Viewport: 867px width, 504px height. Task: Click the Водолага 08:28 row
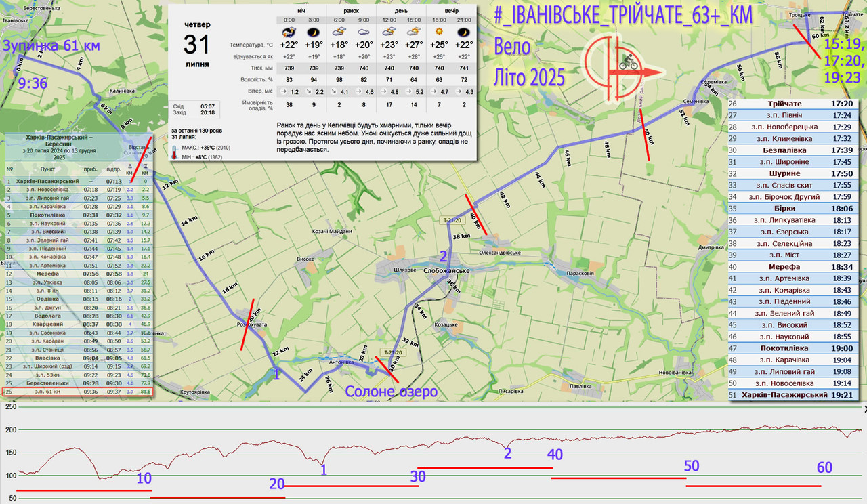pos(78,316)
